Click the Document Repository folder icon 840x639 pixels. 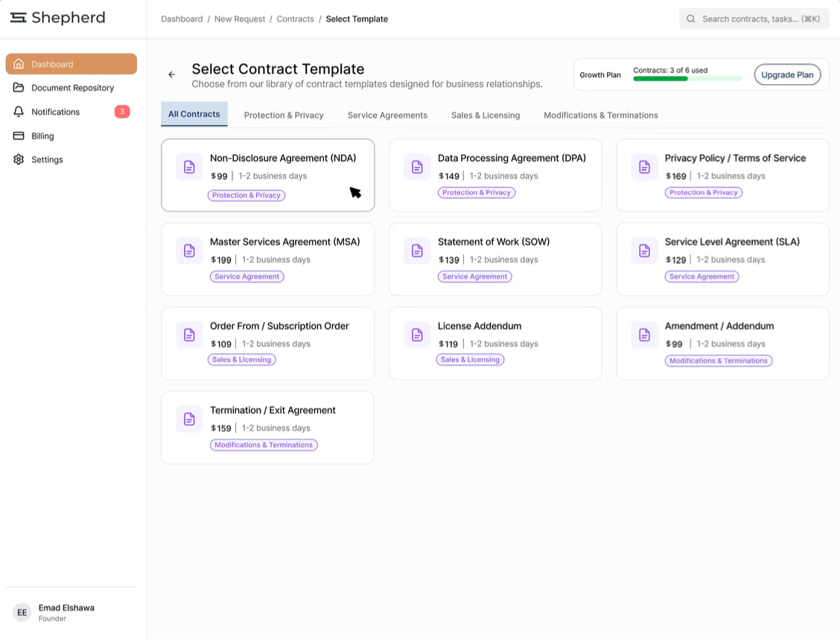[x=19, y=88]
